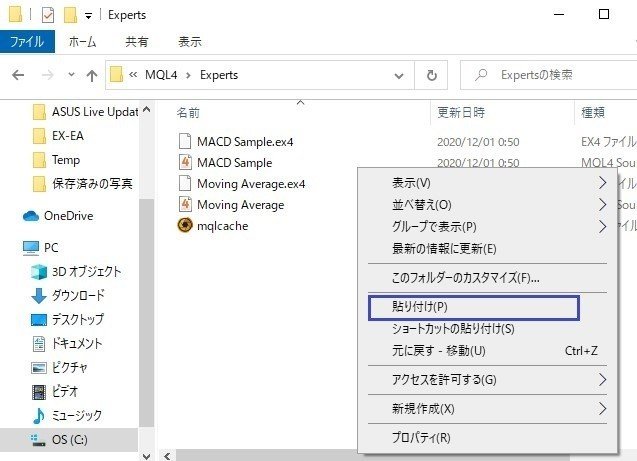Open 表示(V) context menu item
Image resolution: width=637 pixels, height=461 pixels.
click(488, 183)
